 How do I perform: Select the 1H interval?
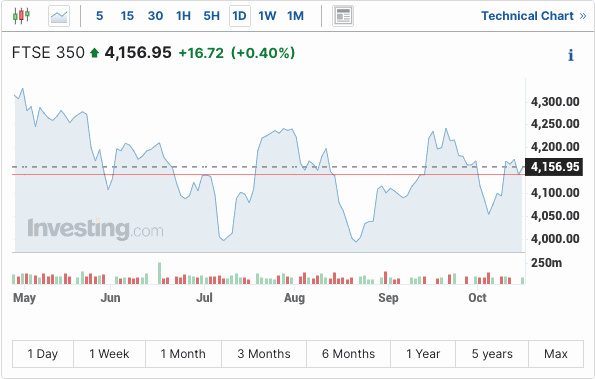click(x=183, y=16)
